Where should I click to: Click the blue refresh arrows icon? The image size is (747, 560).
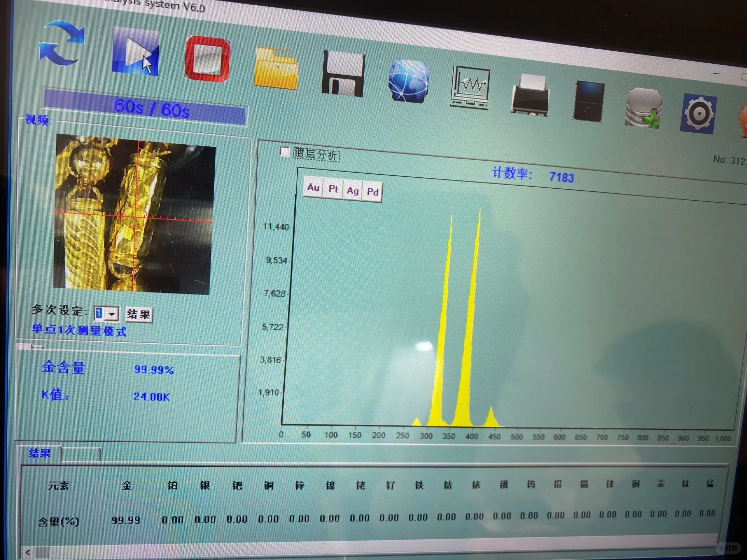[62, 43]
